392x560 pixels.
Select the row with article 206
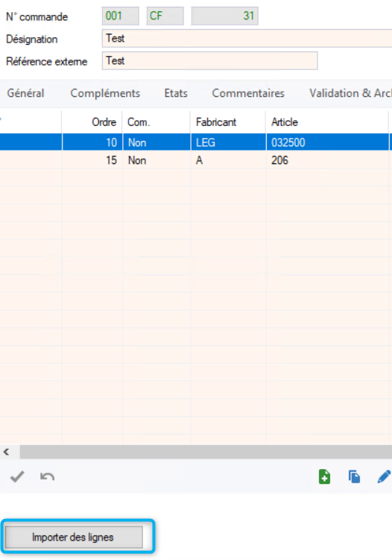196,160
